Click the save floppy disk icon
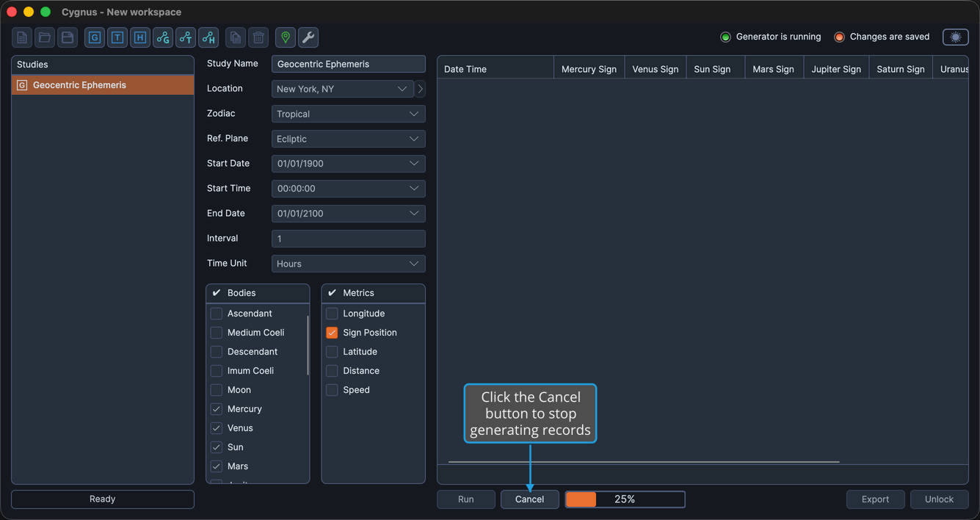Screen dimensions: 980x520 tap(68, 37)
